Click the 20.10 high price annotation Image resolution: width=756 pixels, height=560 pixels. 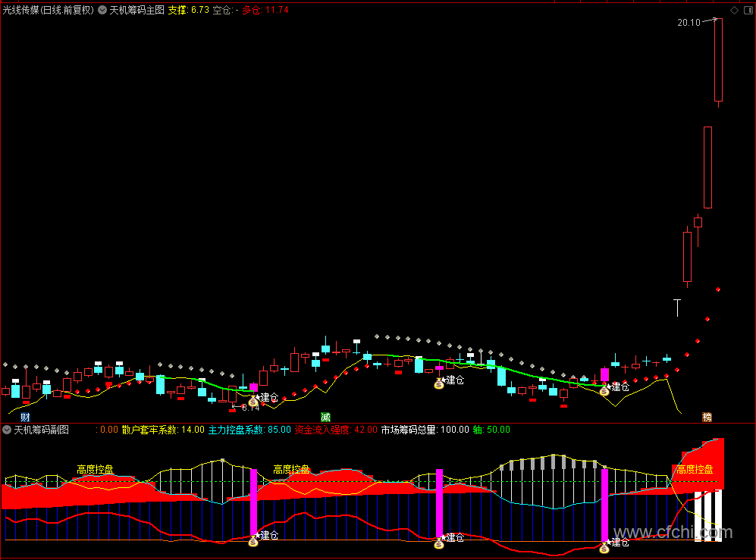coord(689,23)
